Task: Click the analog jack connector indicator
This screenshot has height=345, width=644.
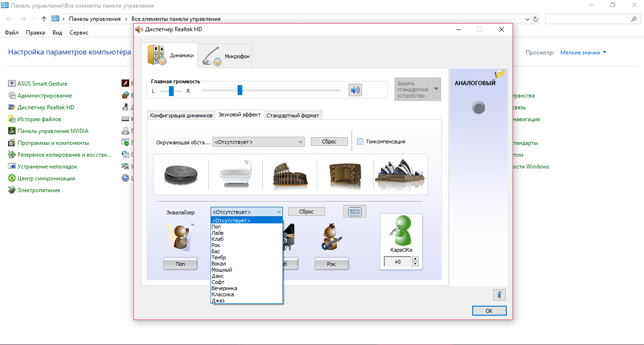Action: pos(479,108)
